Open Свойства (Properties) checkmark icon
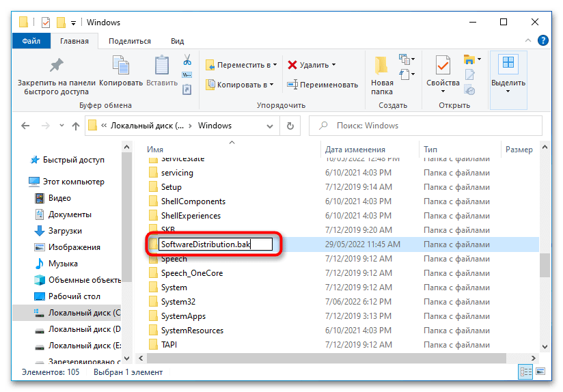This screenshot has height=392, width=563. click(443, 66)
